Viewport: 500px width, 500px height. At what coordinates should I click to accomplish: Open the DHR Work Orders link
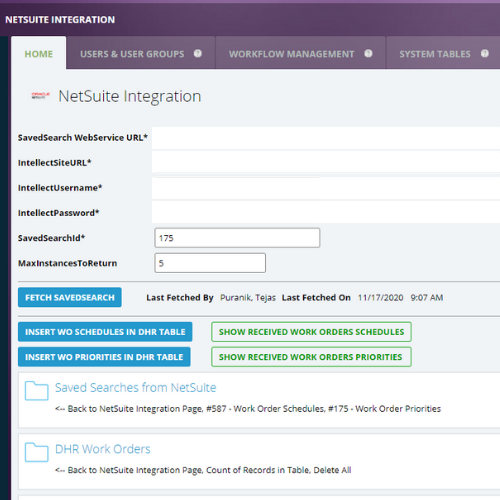(x=103, y=449)
